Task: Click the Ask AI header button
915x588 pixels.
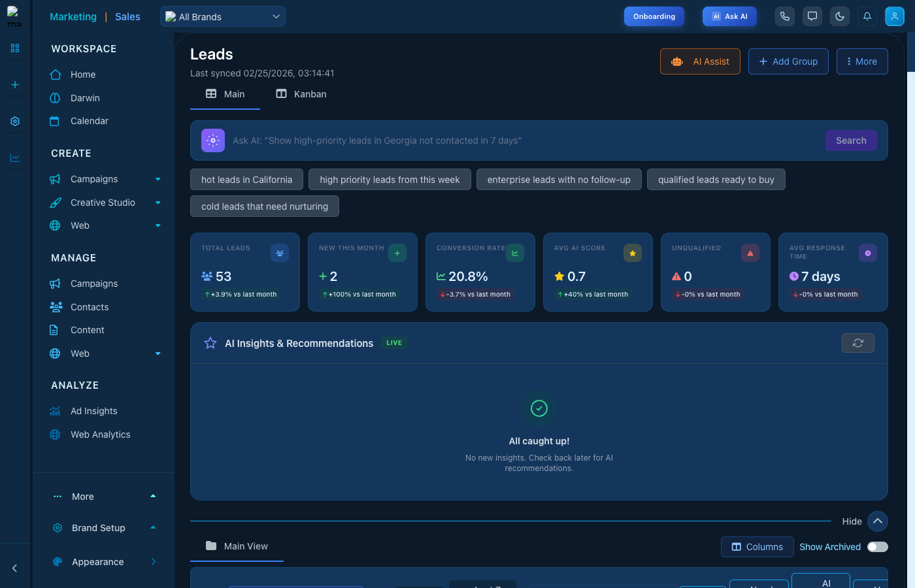Action: coord(729,16)
